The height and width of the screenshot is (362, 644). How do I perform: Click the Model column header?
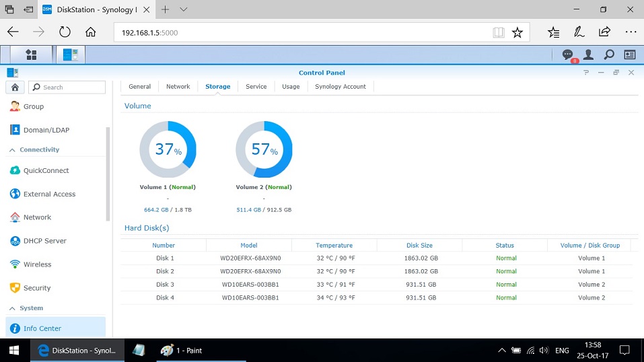pyautogui.click(x=249, y=246)
